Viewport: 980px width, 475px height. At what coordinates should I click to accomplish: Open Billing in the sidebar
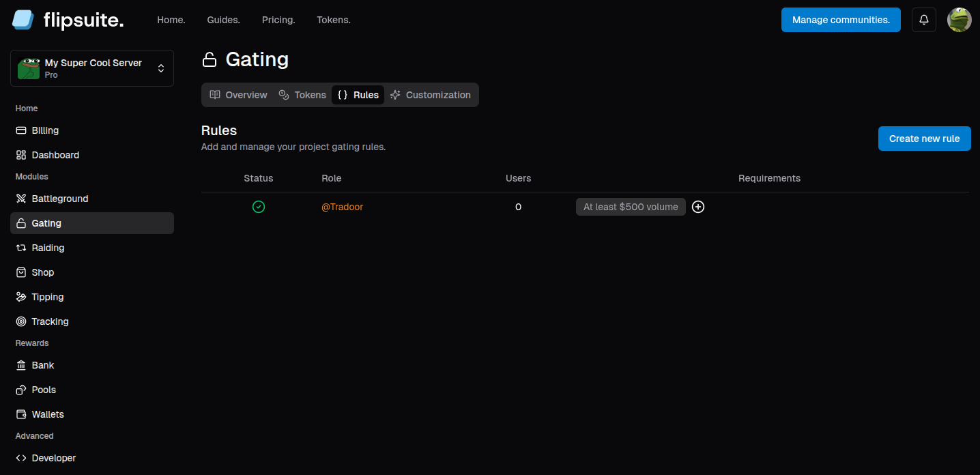click(92, 130)
